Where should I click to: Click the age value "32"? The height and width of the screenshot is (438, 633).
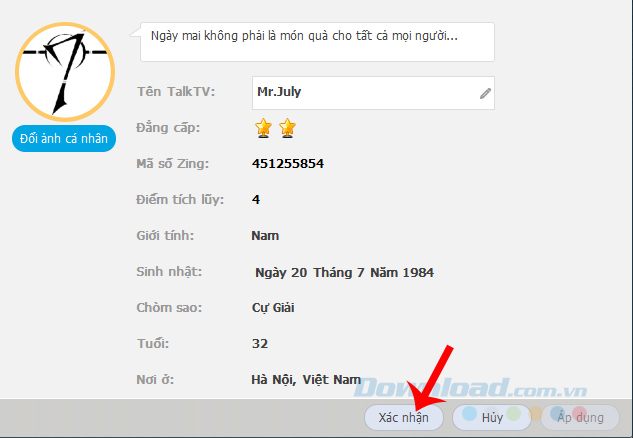260,344
